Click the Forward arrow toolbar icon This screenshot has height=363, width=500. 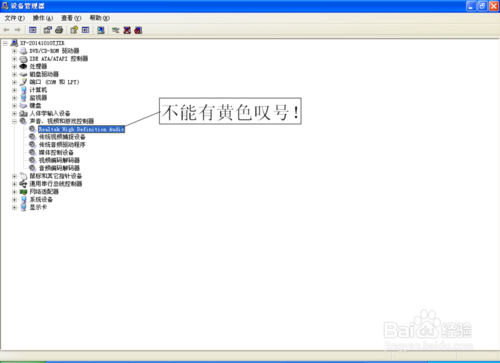(18, 30)
